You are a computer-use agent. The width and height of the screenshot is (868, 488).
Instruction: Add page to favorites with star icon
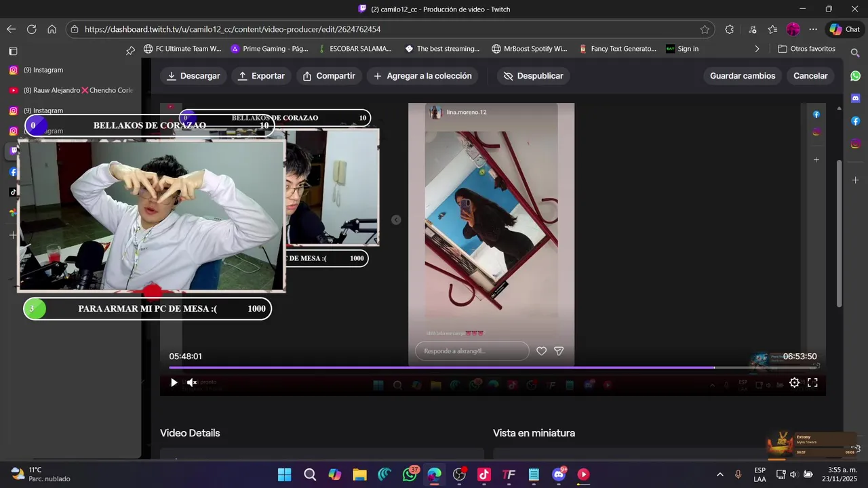coord(705,29)
